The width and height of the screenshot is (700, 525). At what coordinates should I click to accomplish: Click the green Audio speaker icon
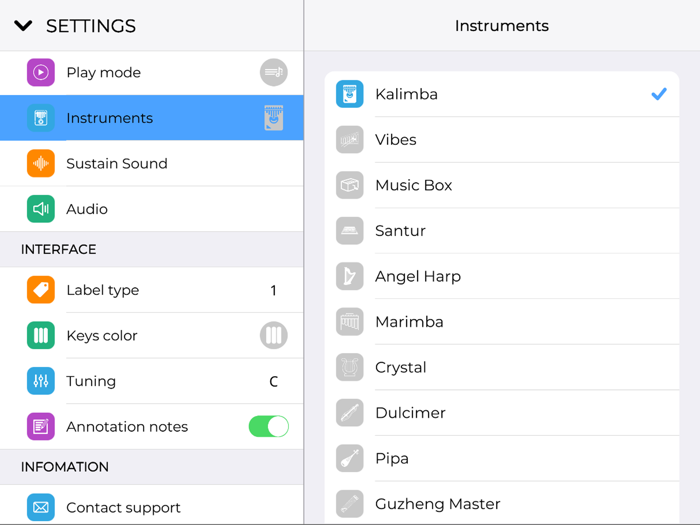coord(41,209)
